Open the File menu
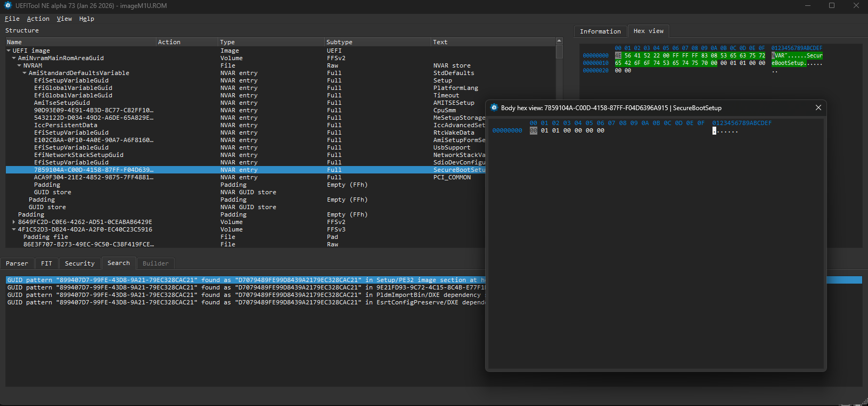Image resolution: width=868 pixels, height=406 pixels. (x=12, y=19)
